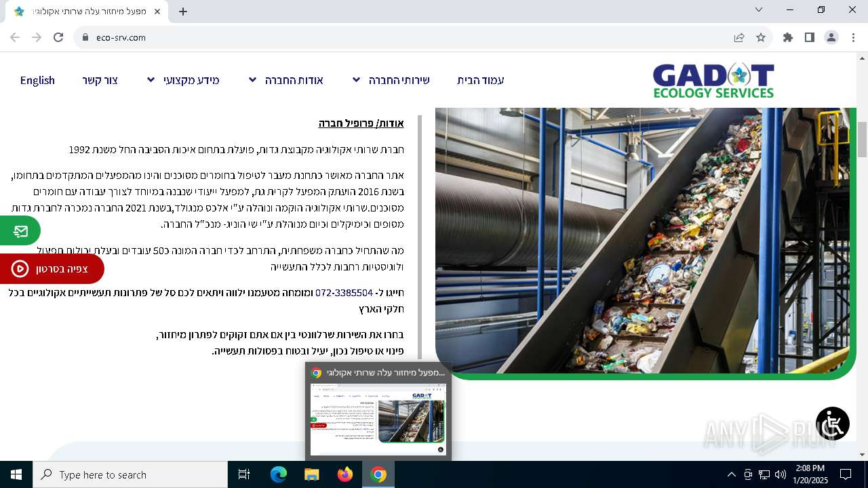
Task: Open the tab search chevron
Action: click(759, 9)
